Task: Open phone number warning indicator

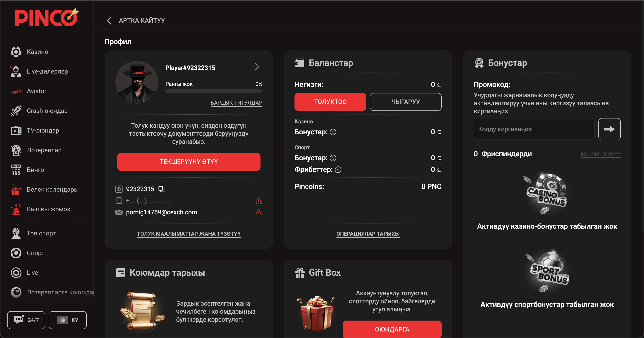Action: 259,201
